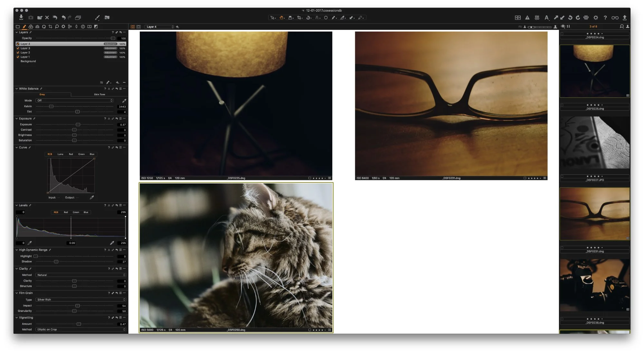
Task: Pick white balance with eyedropper icon
Action: 124,101
